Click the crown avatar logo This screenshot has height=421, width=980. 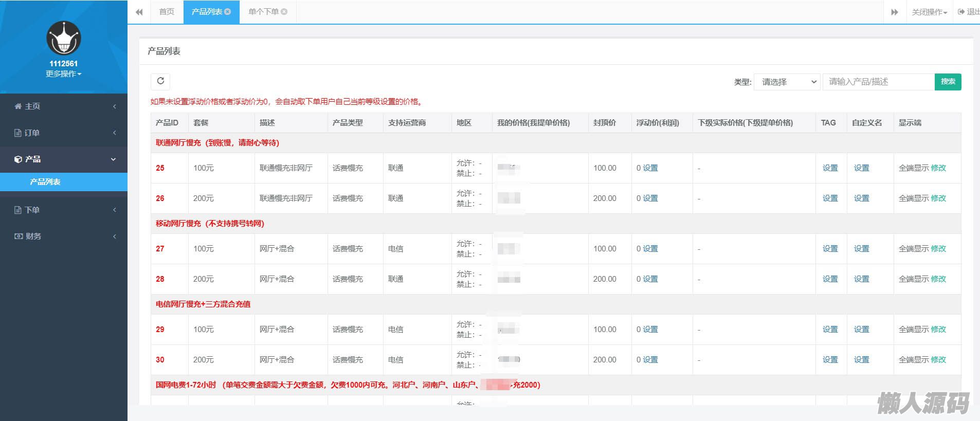pos(64,38)
